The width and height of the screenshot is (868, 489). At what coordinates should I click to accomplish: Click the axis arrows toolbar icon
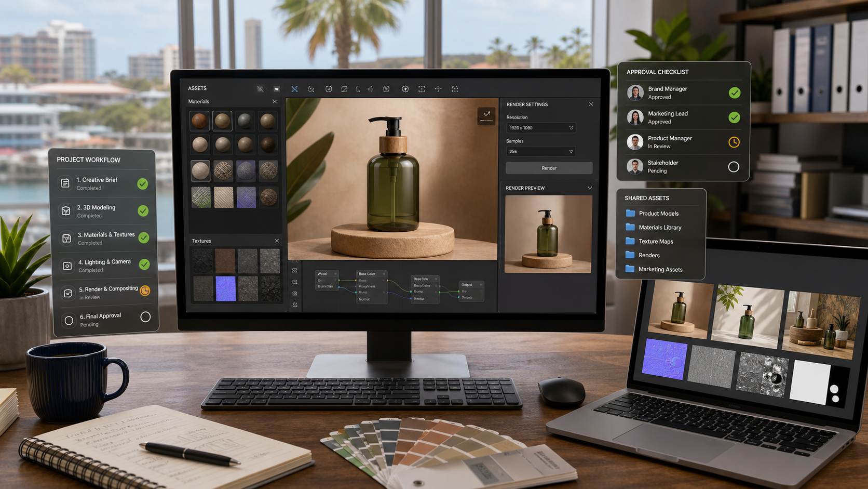point(438,89)
